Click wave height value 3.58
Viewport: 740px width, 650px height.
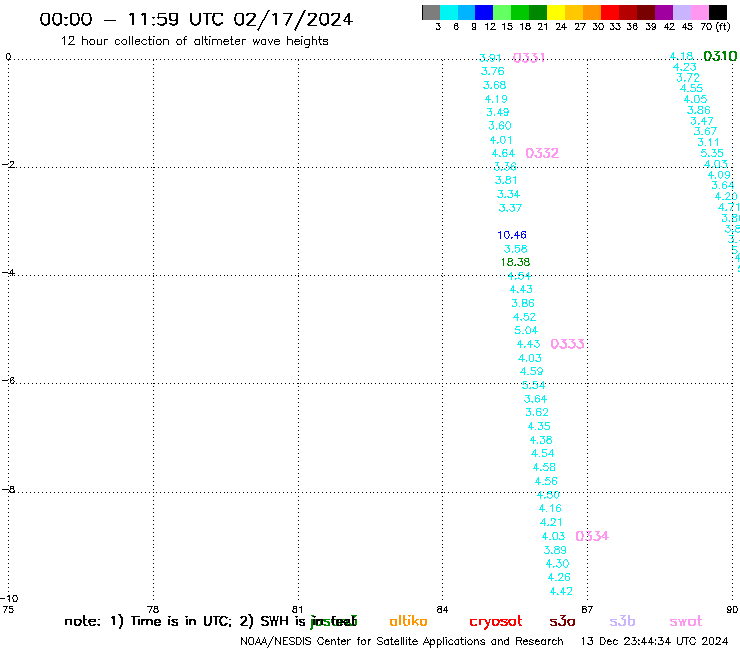[x=515, y=249]
